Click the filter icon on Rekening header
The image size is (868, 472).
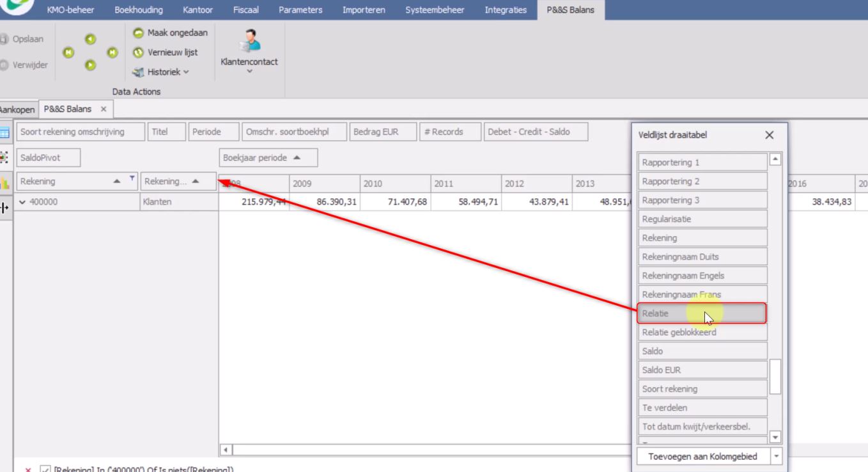coord(132,178)
